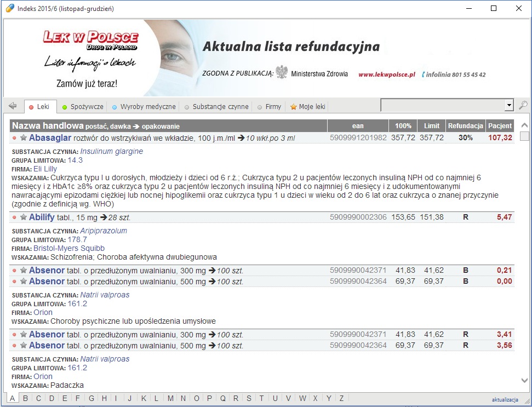The height and width of the screenshot is (407, 532).
Task: Open limit group 178.7 link
Action: [77, 239]
